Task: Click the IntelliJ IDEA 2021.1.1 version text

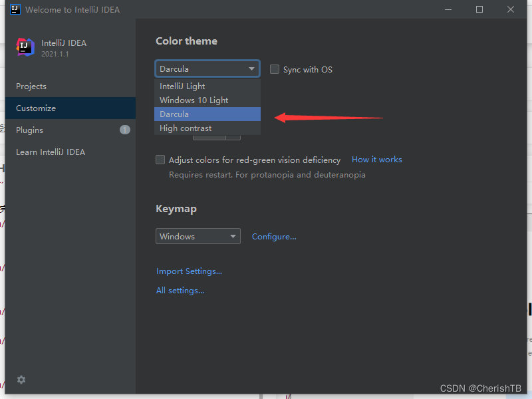Action: pos(55,54)
